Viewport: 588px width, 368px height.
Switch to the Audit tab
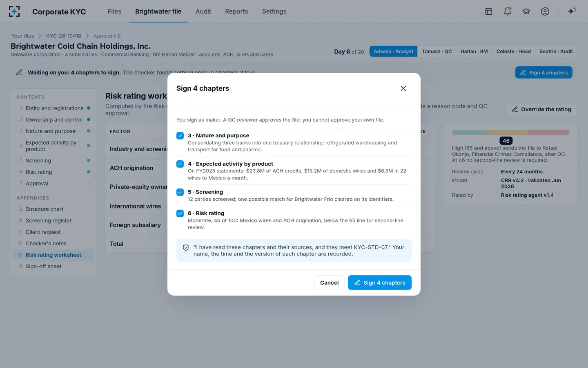203,11
